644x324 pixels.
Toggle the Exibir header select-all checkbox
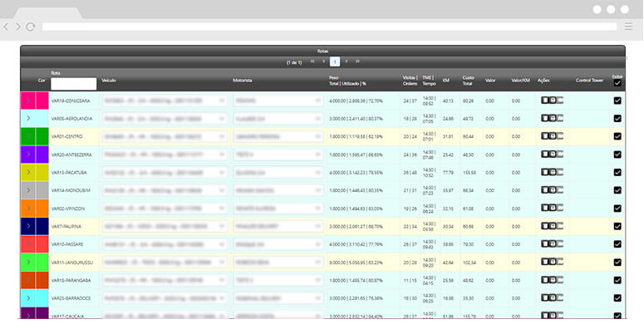pos(617,83)
